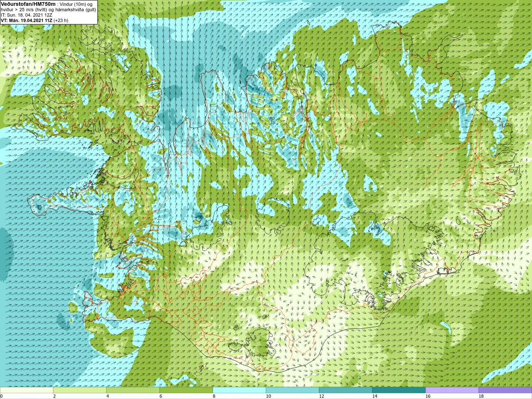Click the legend scale label '12'
The height and width of the screenshot is (399, 532).
click(321, 396)
